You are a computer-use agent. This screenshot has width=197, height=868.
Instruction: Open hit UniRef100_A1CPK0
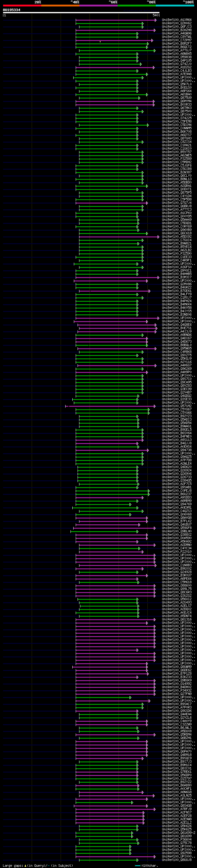click(x=177, y=213)
